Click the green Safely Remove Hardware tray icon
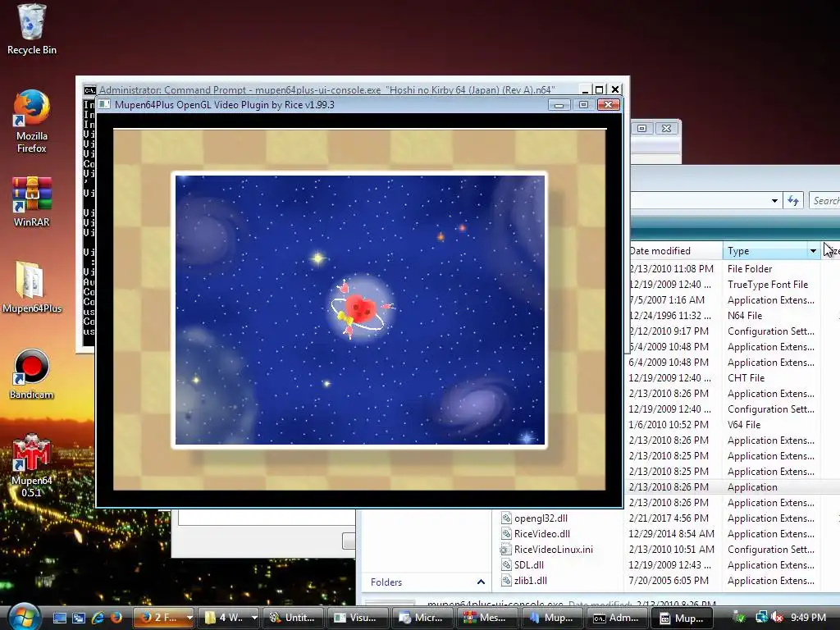The image size is (840, 630). pos(739,618)
